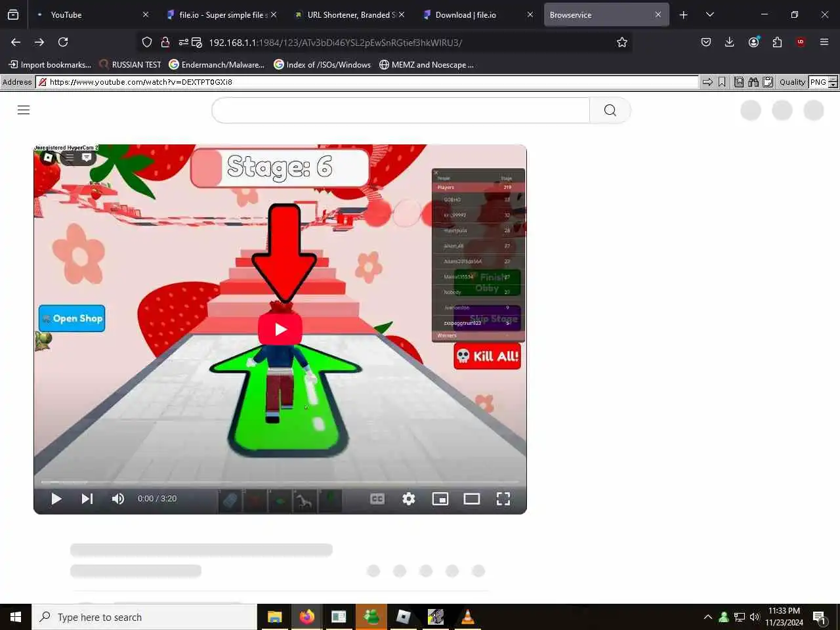Screen dimensions: 840x630
Task: Open tracking protection shield in URL bar
Action: point(147,42)
